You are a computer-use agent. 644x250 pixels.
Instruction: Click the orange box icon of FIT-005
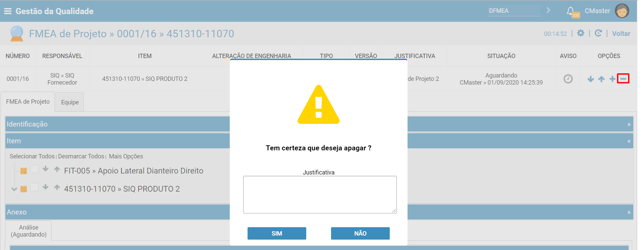(x=23, y=171)
